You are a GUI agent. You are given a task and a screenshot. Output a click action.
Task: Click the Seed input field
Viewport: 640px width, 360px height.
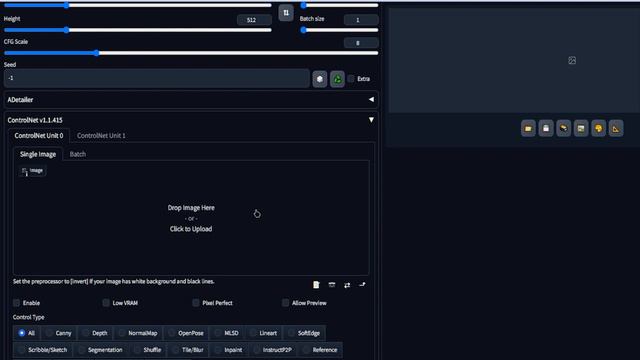[x=157, y=78]
